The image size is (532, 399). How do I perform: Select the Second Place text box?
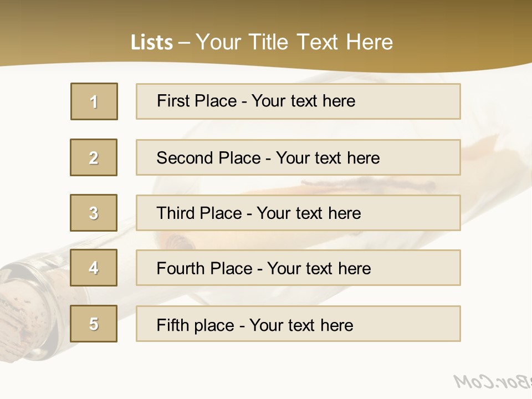[298, 157]
